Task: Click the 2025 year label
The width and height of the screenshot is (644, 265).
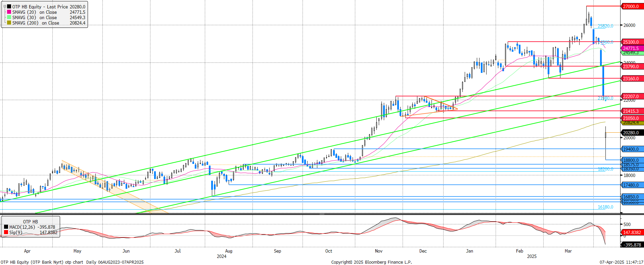Action: coord(532,256)
